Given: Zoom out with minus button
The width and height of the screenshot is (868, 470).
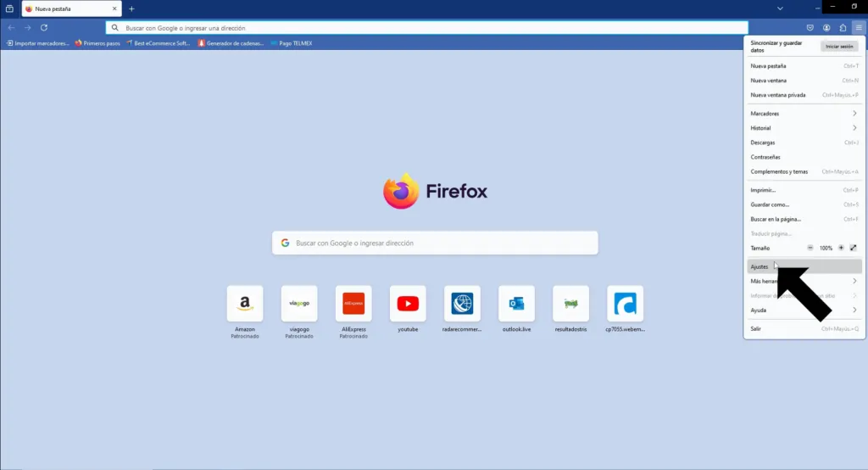Looking at the screenshot, I should [x=810, y=248].
